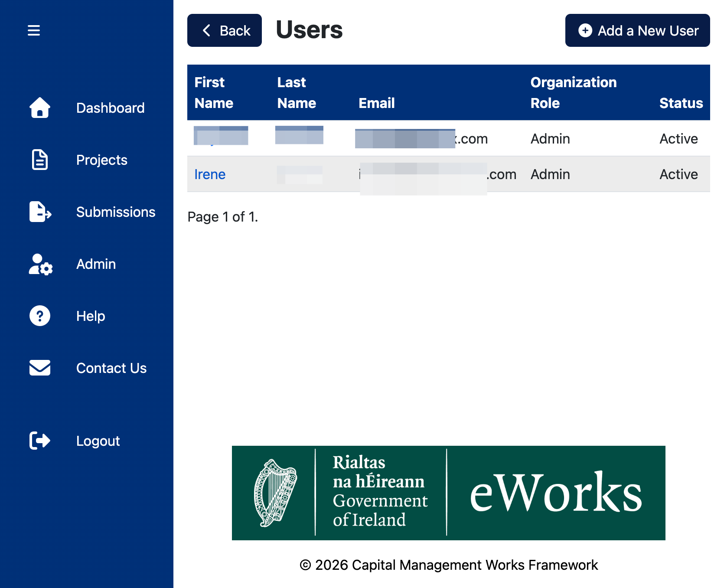This screenshot has height=588, width=724.
Task: Select Logout in the sidebar
Action: [x=98, y=441]
